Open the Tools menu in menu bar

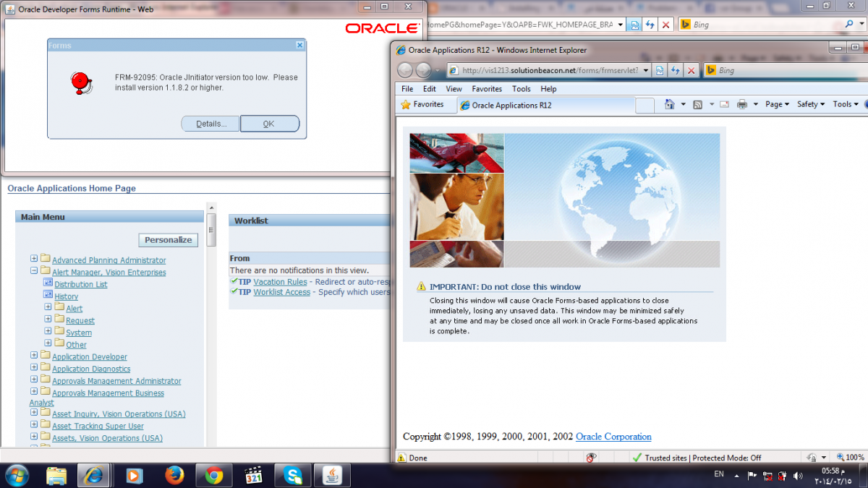521,89
